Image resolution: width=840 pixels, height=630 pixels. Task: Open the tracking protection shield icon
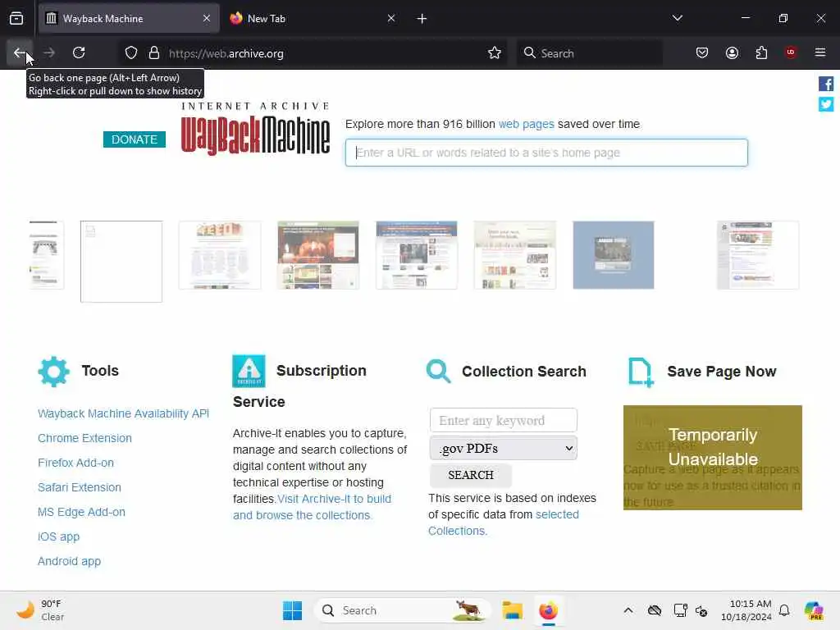coord(131,53)
